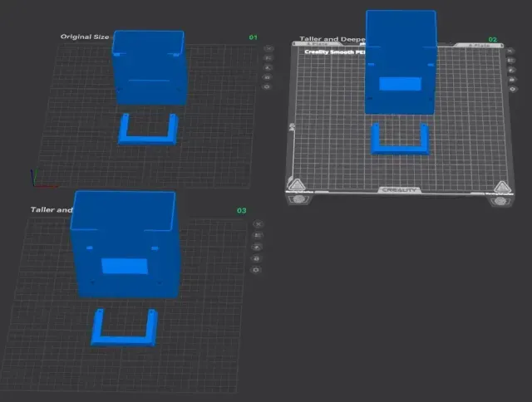Remove plate 03 with its X icon
Screen dimensions: 532x402
[x=259, y=224]
